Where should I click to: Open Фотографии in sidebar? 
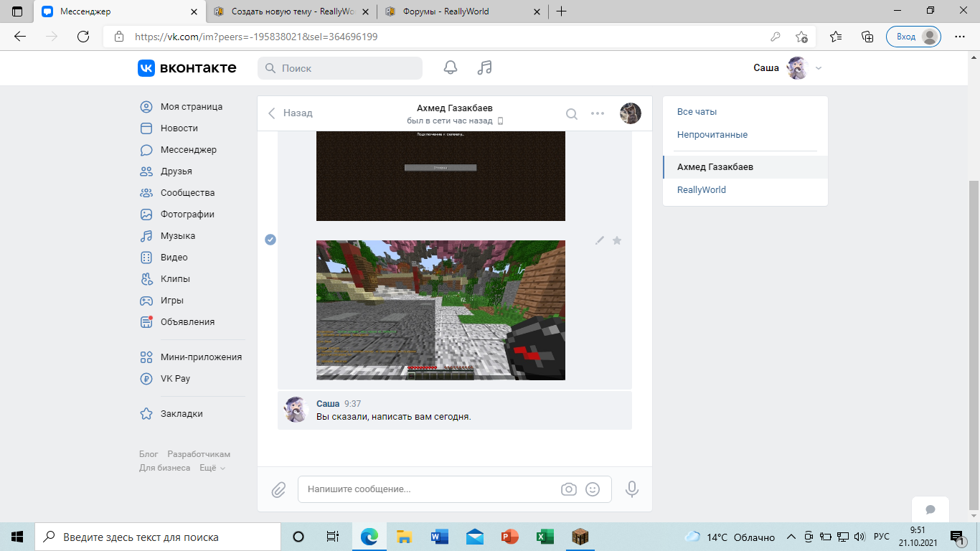[176, 215]
